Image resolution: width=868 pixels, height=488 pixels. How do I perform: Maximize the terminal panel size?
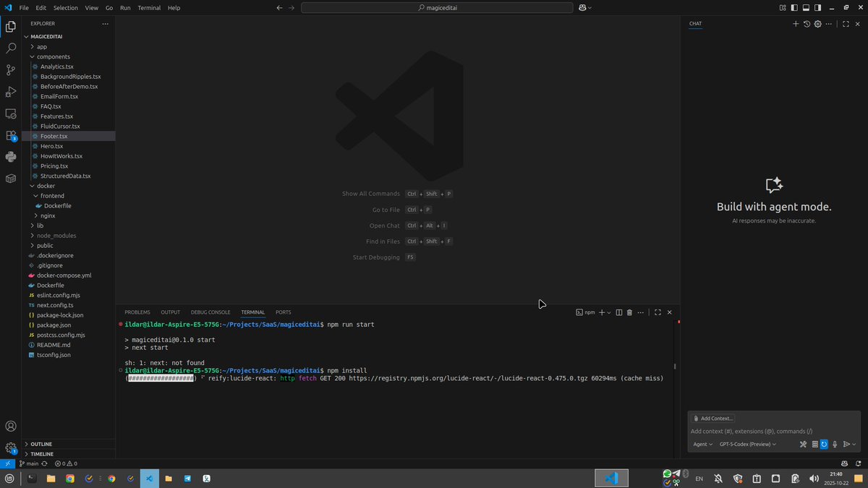coord(658,312)
